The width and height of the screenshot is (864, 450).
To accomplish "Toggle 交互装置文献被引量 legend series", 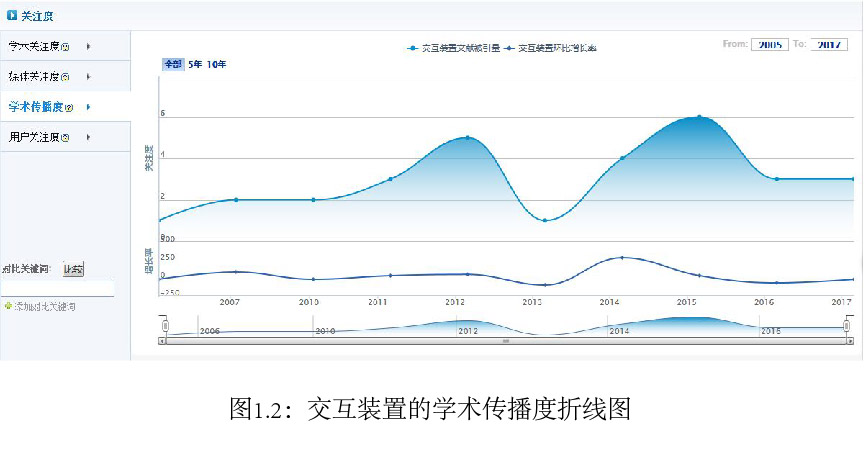I will point(453,47).
